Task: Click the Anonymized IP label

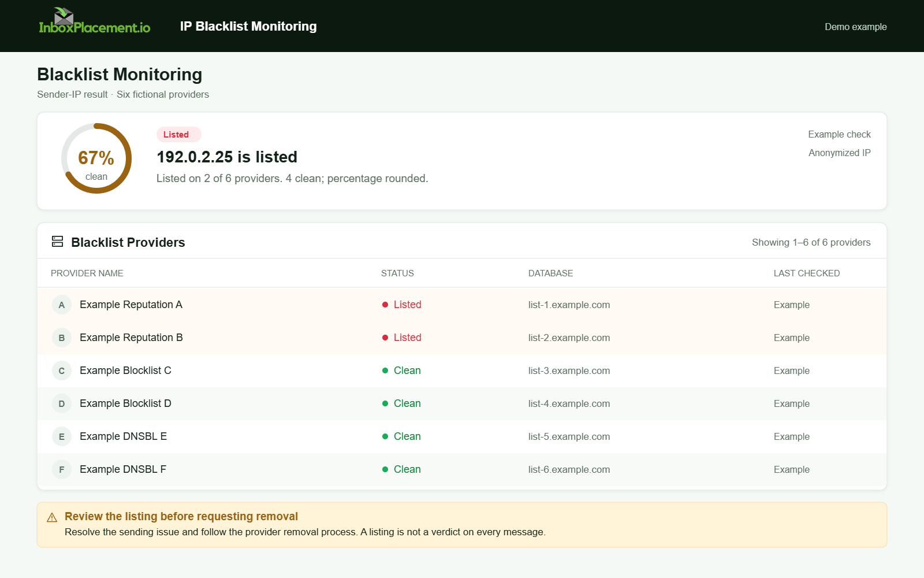Action: [840, 153]
